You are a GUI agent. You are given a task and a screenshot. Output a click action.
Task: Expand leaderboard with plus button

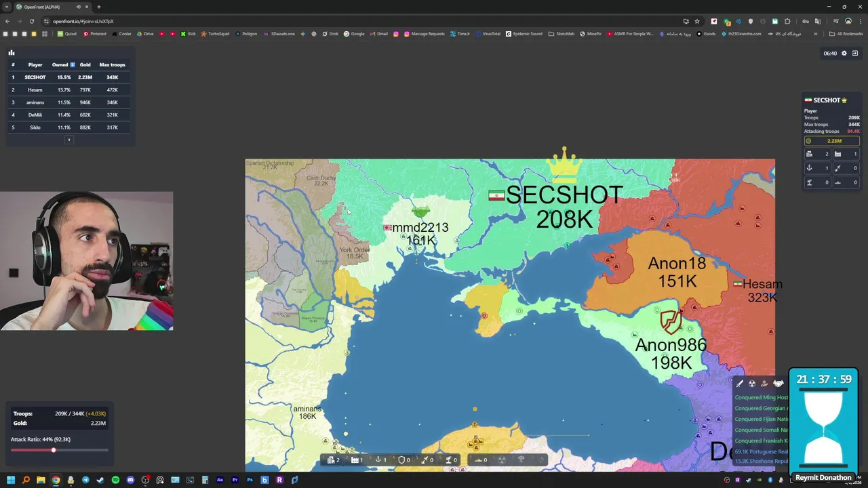68,140
